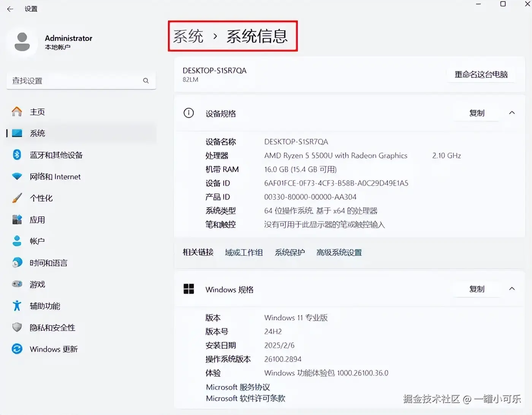Click the 设备 ID value 6AF01FCE
This screenshot has height=415, width=532.
pyautogui.click(x=336, y=183)
